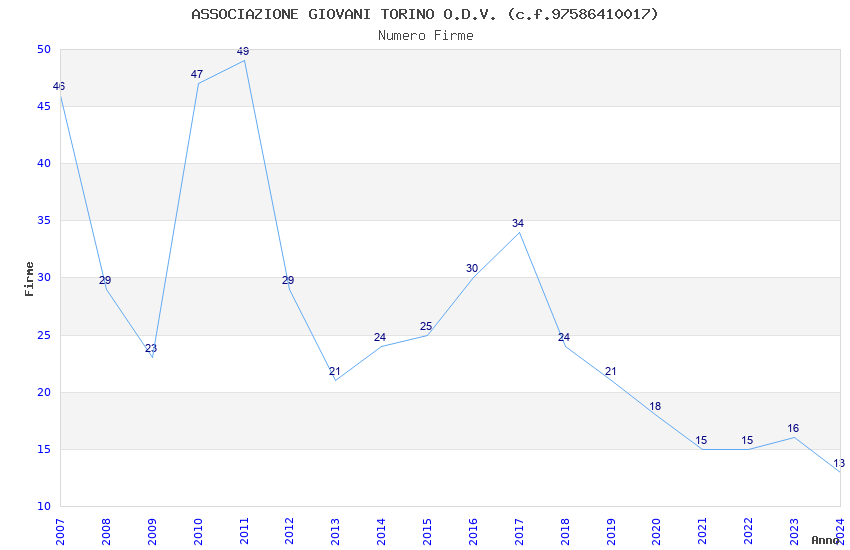Screen dimensions: 850x550
Task: Click the 2018 year label on x-axis
Action: [x=565, y=532]
